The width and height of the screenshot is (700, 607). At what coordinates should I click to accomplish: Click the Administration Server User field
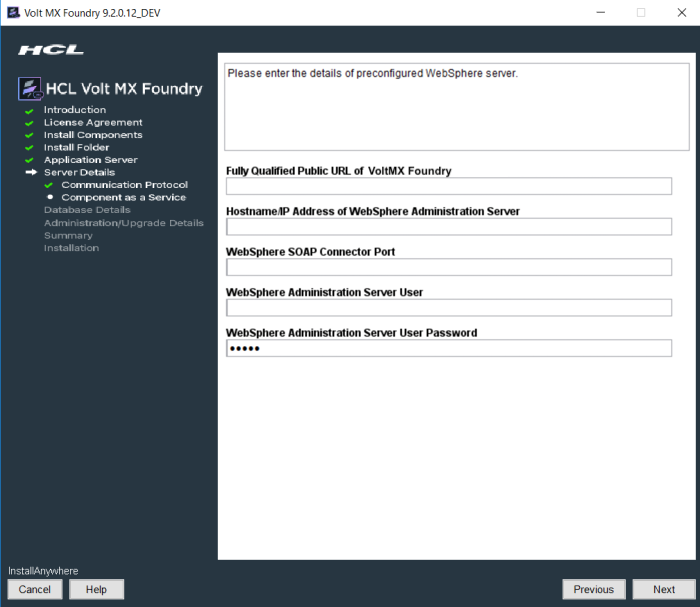pyautogui.click(x=449, y=308)
